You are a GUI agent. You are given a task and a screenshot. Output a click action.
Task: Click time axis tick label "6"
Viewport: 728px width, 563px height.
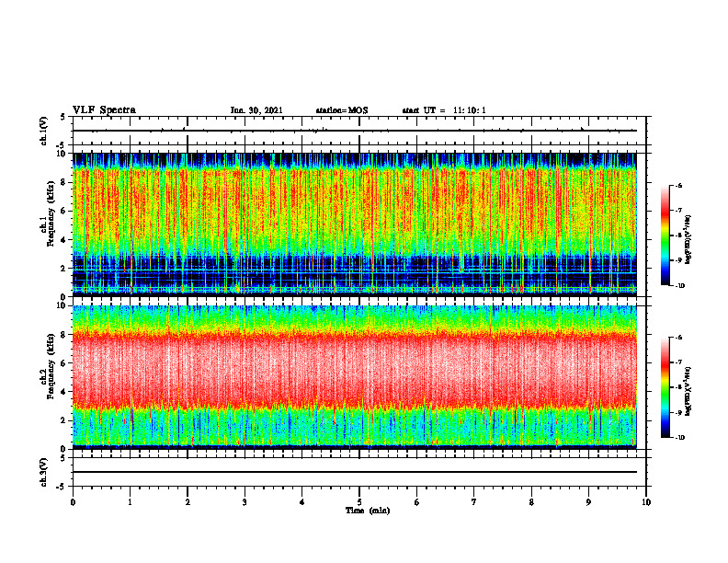click(416, 502)
